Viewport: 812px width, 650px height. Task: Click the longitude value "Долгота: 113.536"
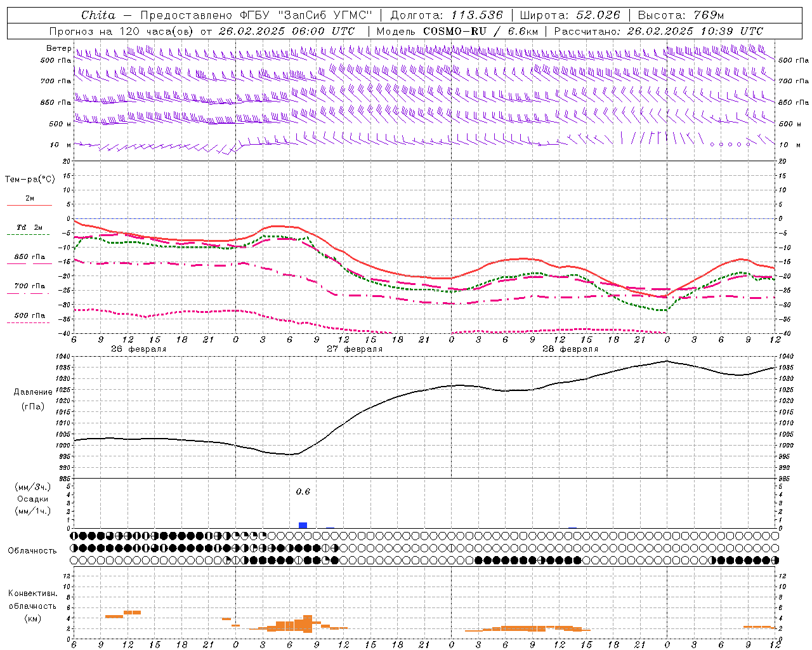pyautogui.click(x=447, y=15)
